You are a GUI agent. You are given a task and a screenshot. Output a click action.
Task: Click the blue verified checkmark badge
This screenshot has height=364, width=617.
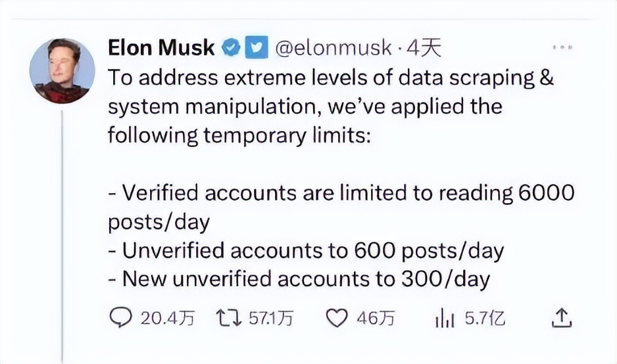click(x=230, y=48)
